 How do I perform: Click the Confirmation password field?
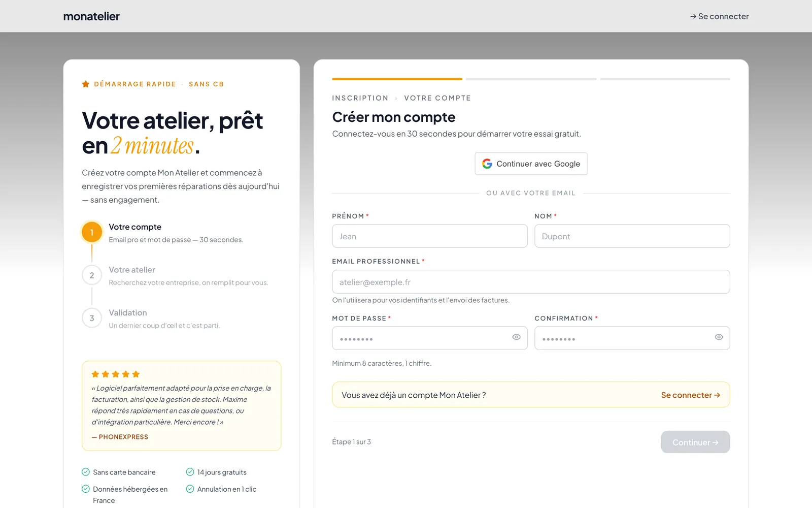(x=632, y=338)
